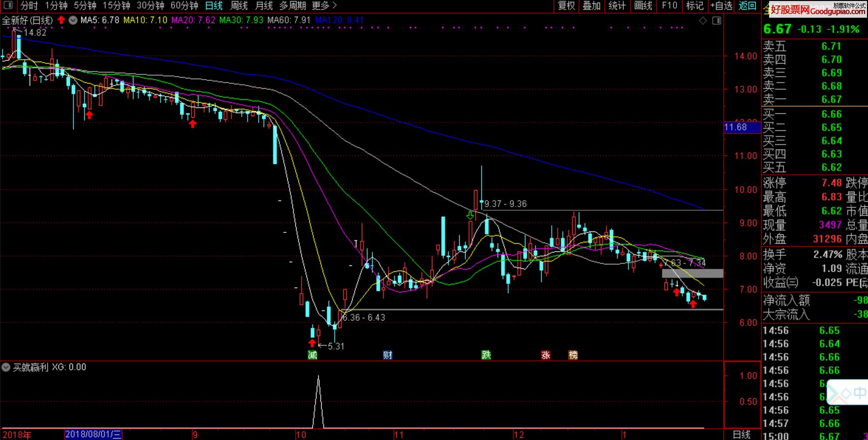Open F10 company information
The width and height of the screenshot is (868, 440).
tap(669, 6)
